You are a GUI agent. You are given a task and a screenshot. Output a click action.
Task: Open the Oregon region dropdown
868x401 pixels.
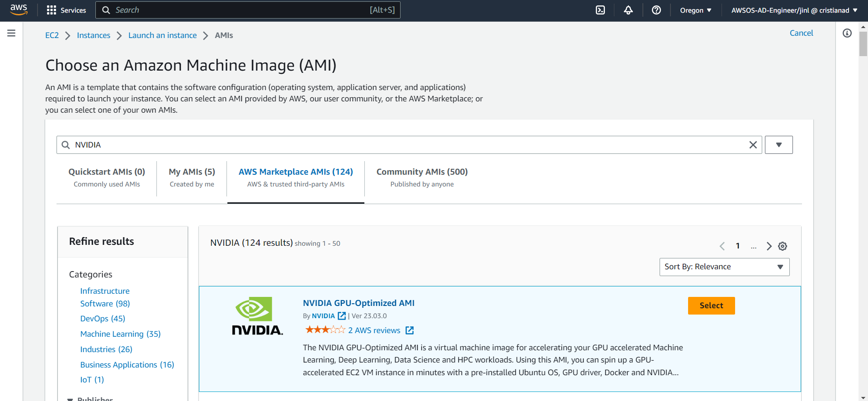(x=696, y=10)
